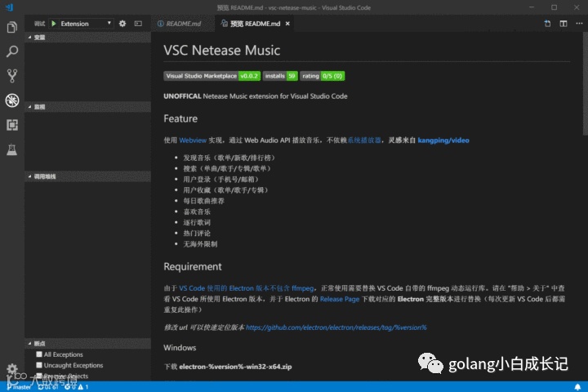Click the Requirement heading
Image resolution: width=588 pixels, height=392 pixels.
click(x=193, y=267)
